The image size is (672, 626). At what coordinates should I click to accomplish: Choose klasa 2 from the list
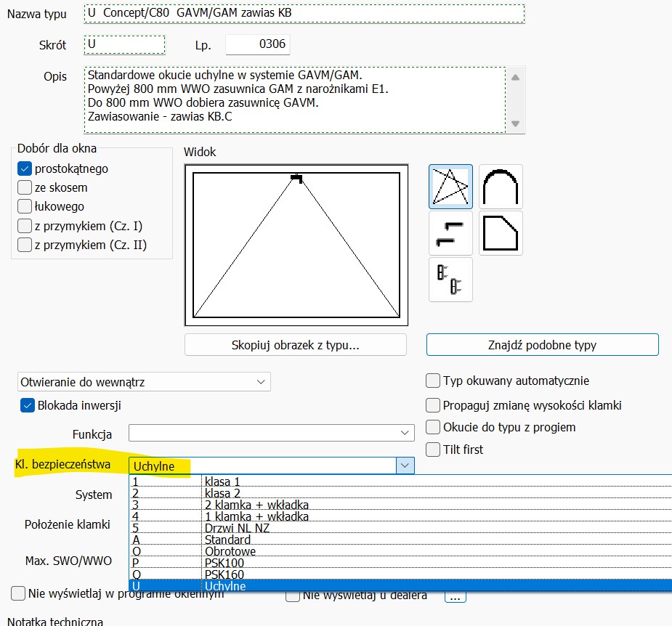(400, 493)
